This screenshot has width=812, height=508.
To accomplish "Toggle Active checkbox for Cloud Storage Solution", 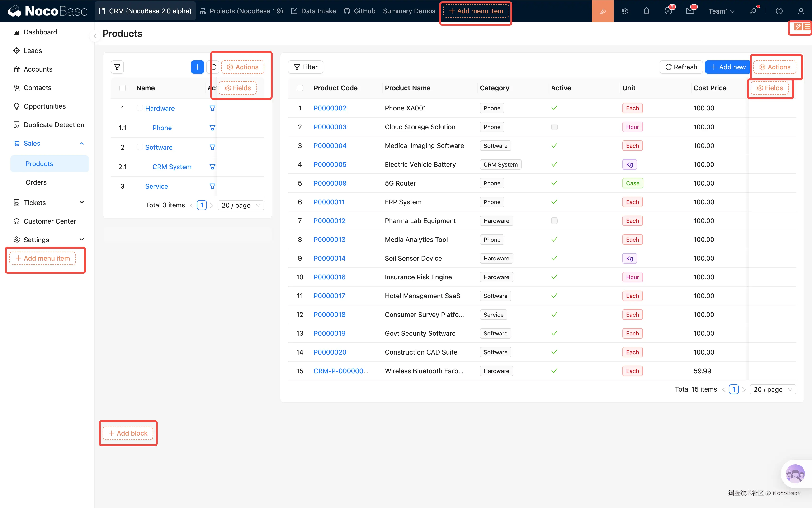I will pyautogui.click(x=554, y=127).
